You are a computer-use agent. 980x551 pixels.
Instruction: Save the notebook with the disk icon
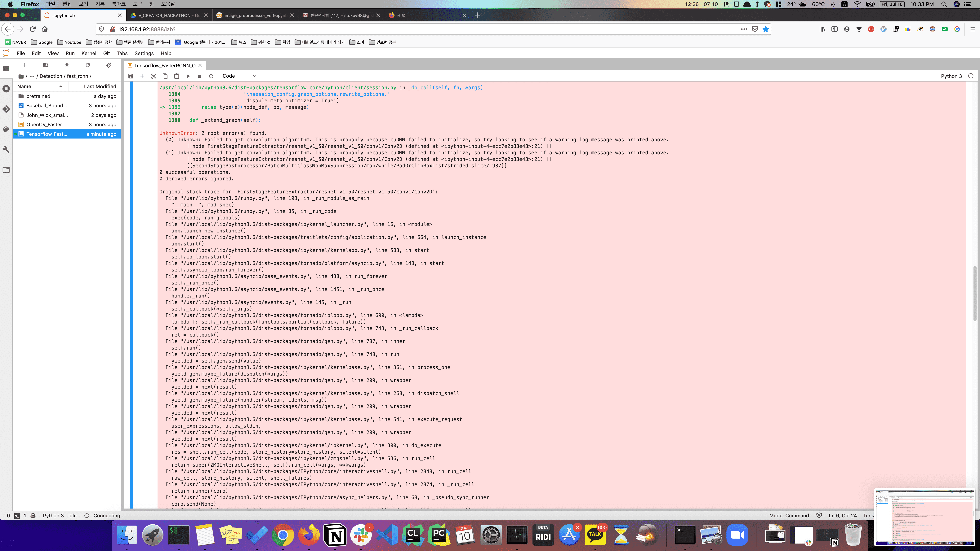pyautogui.click(x=131, y=76)
